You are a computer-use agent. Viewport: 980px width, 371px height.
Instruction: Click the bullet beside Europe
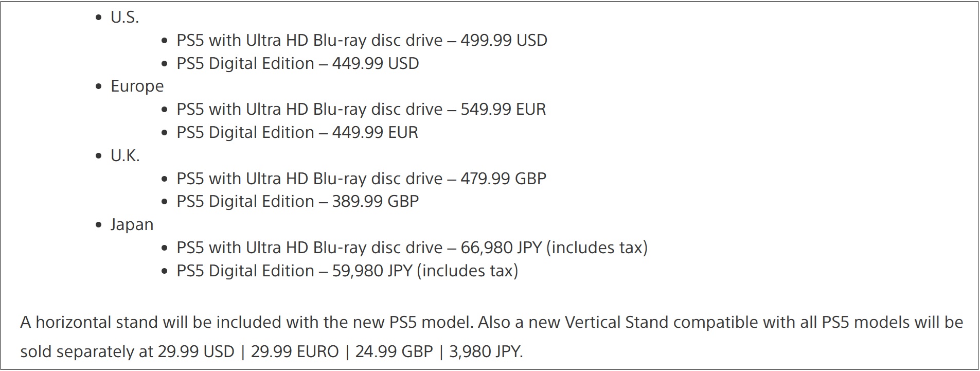(99, 86)
